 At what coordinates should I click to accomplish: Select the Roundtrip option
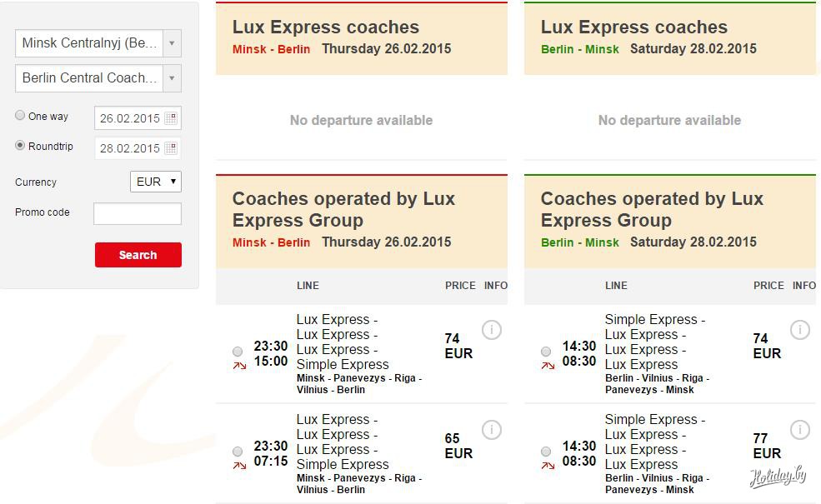20,146
